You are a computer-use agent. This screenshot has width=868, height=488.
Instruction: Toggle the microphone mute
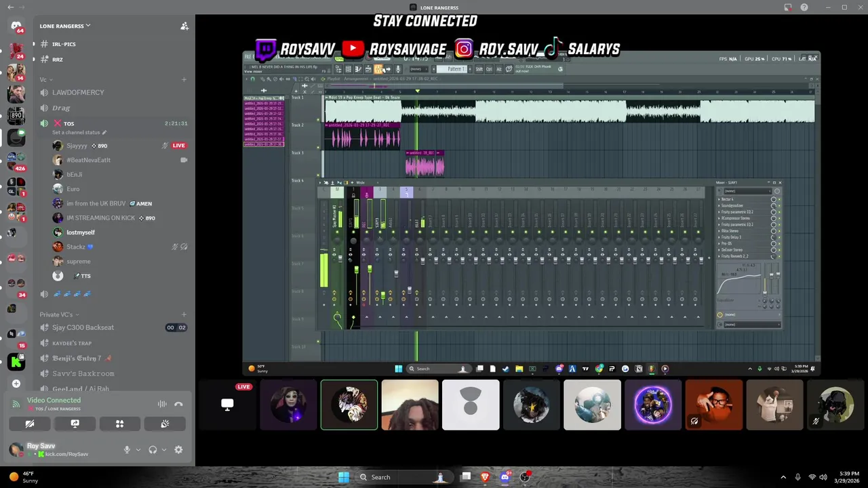[127, 450]
